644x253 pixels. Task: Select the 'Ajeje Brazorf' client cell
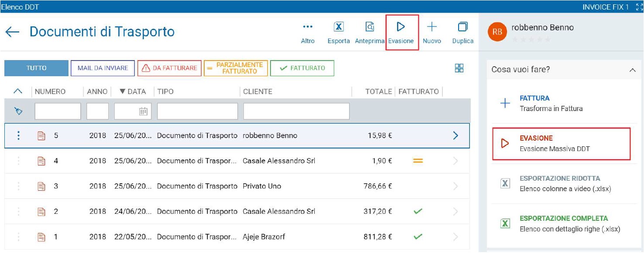(264, 237)
